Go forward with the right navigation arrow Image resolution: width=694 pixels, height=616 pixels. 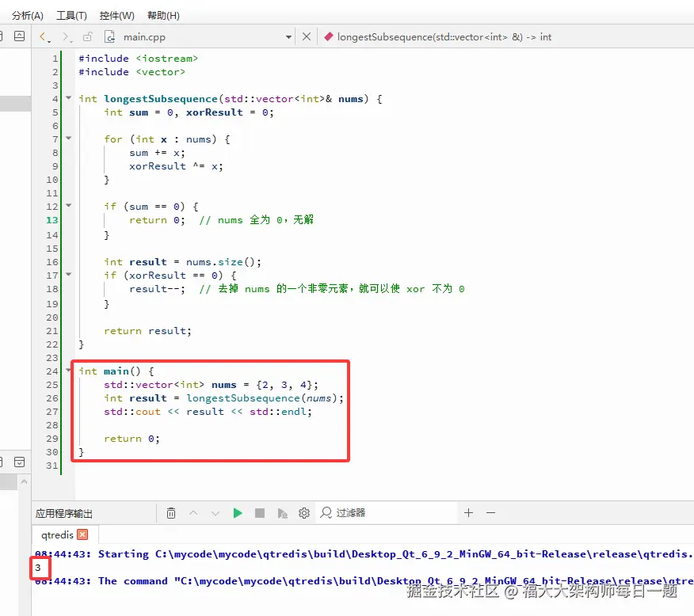click(x=66, y=36)
